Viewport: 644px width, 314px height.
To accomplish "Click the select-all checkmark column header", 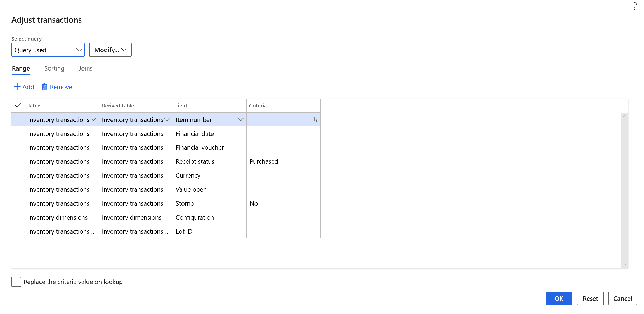I will (18, 105).
